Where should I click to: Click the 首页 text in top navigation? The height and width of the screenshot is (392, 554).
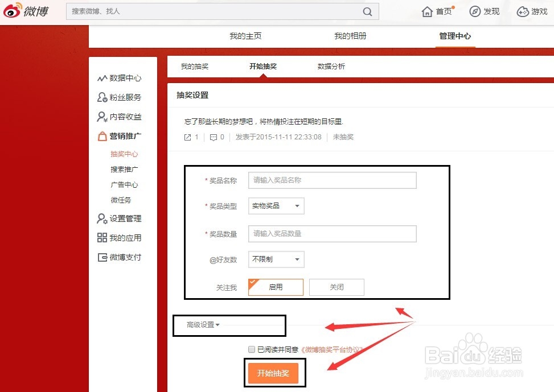pos(444,11)
